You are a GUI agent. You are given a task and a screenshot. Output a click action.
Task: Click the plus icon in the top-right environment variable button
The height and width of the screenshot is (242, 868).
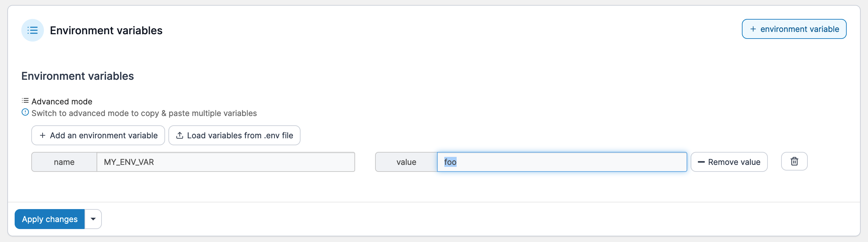(753, 29)
